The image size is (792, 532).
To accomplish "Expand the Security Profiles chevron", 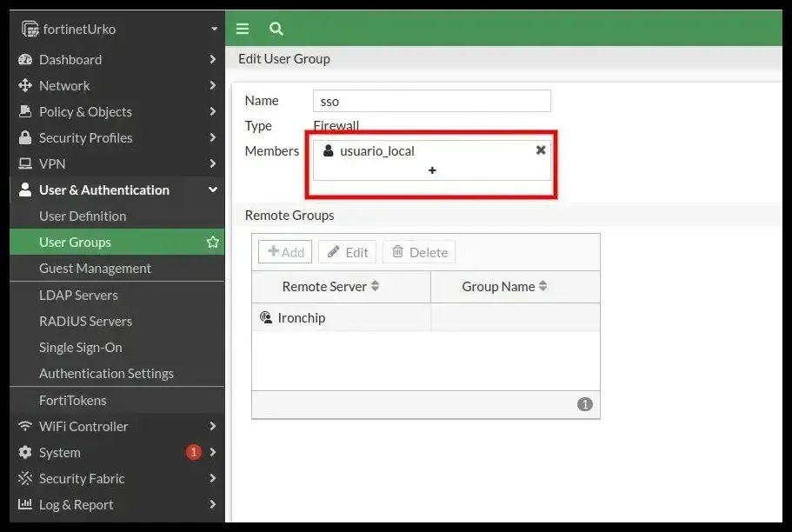I will click(213, 137).
